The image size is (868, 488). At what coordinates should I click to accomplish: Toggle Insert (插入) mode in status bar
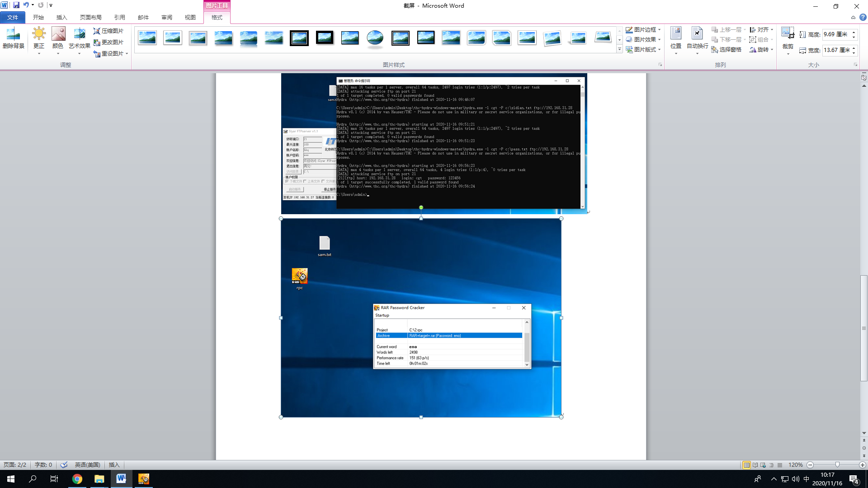114,465
